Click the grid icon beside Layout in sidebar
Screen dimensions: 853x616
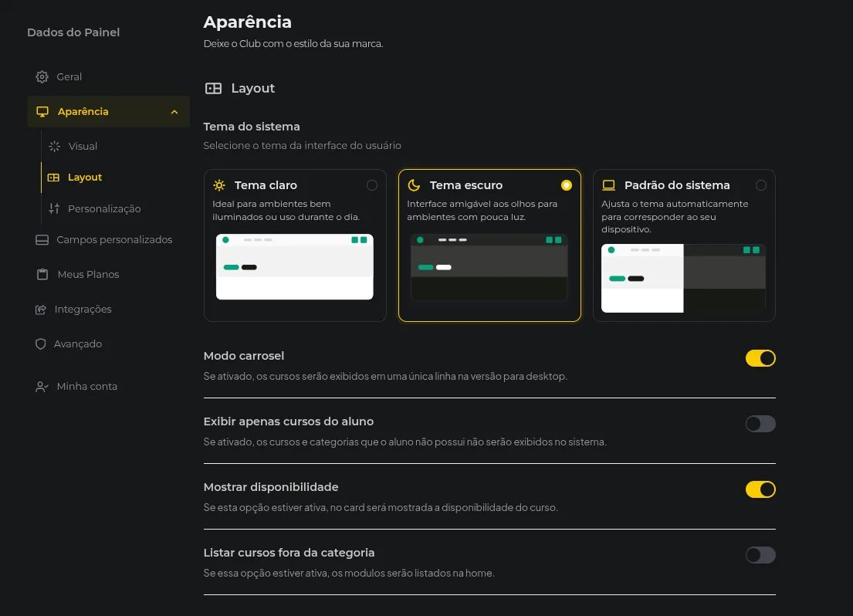53,178
